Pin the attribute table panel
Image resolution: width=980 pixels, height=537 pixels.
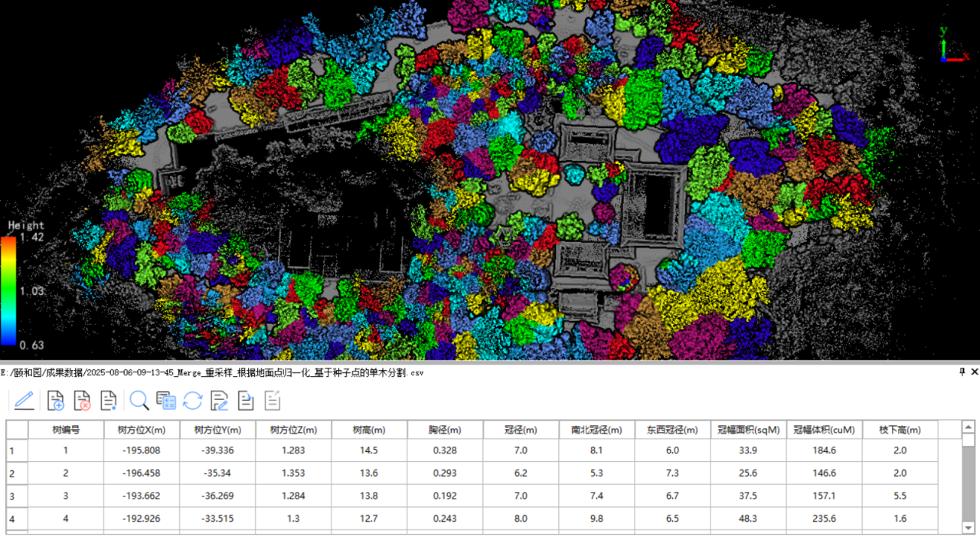coord(962,372)
